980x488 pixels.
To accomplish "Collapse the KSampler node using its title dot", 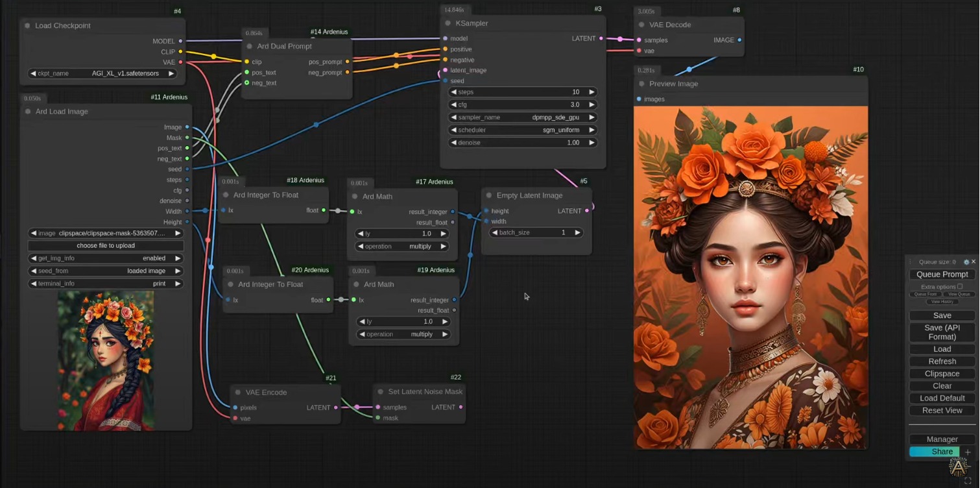I will (448, 23).
